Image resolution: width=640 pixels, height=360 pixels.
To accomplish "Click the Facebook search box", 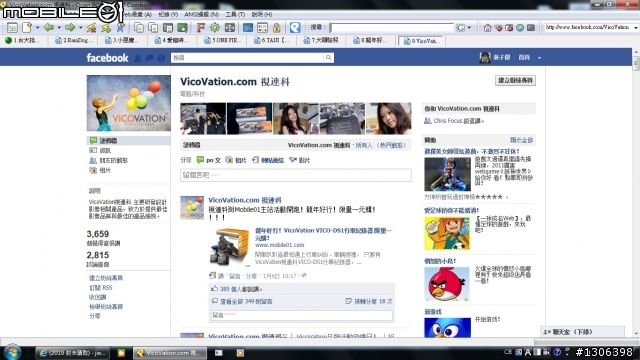I will point(247,58).
